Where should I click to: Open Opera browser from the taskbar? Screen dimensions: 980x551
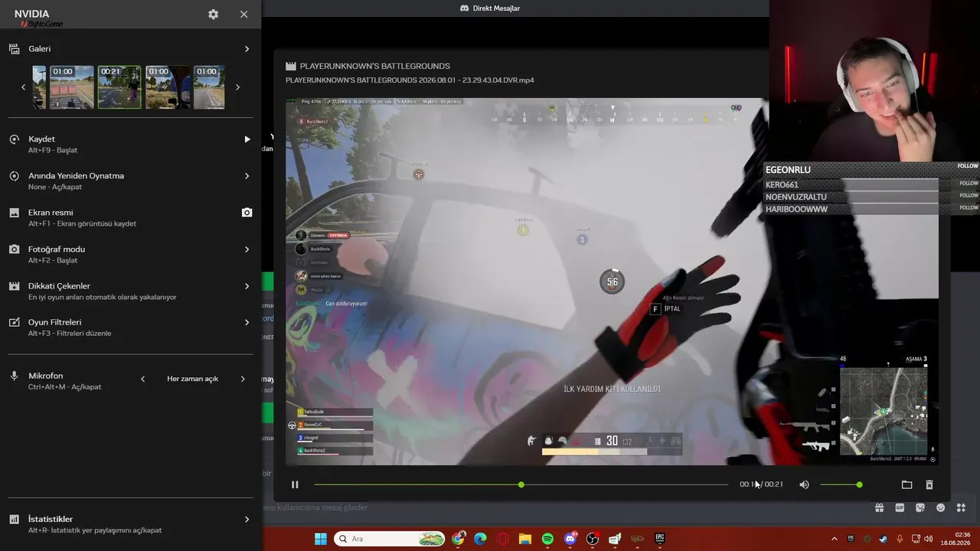[x=503, y=539]
